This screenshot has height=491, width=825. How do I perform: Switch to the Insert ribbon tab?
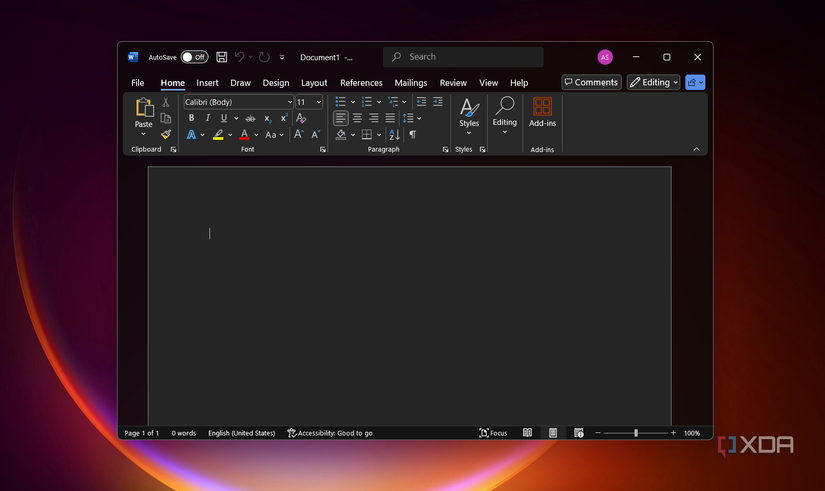pyautogui.click(x=207, y=83)
